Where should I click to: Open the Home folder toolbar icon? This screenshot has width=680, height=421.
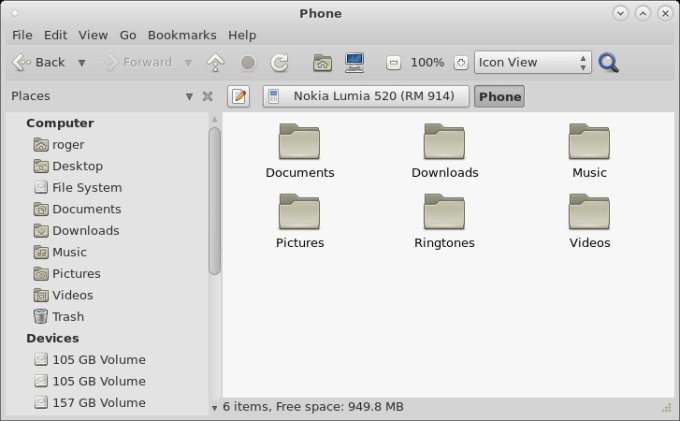tap(322, 63)
